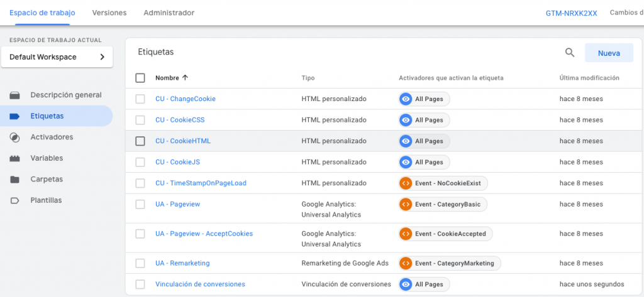Open the Vinculación de conversiones tag link

coord(200,284)
